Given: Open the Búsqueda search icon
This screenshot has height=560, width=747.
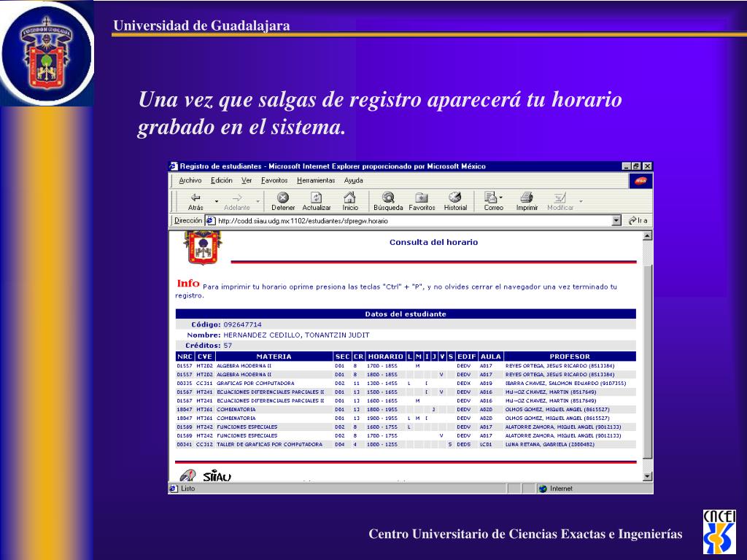Looking at the screenshot, I should tap(388, 198).
